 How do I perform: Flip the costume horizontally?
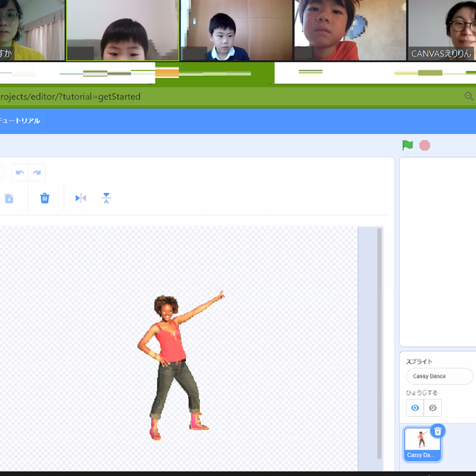click(x=81, y=198)
